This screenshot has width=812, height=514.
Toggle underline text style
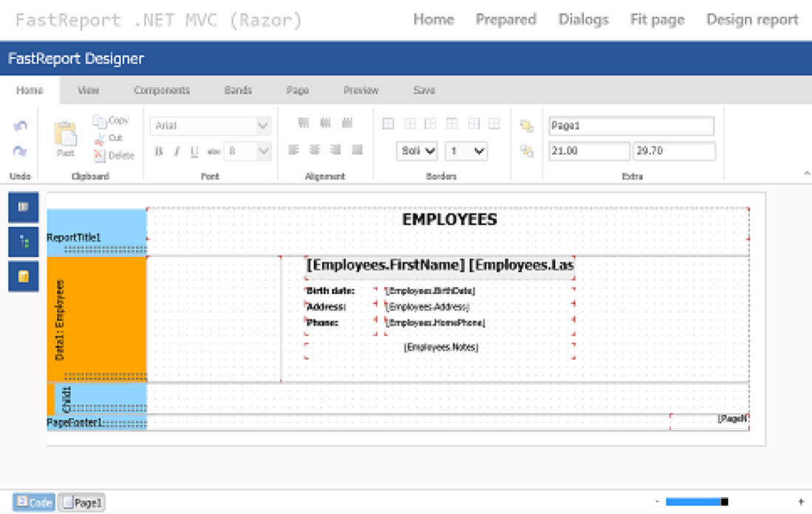coord(194,151)
